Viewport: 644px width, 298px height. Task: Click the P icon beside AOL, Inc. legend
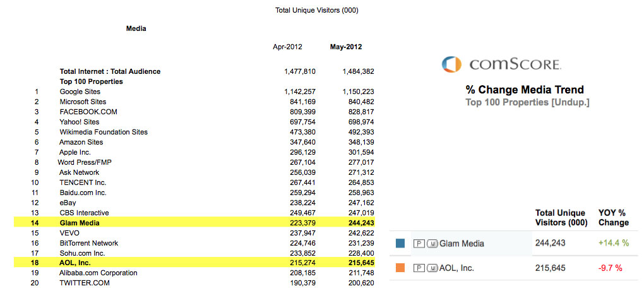pos(418,268)
